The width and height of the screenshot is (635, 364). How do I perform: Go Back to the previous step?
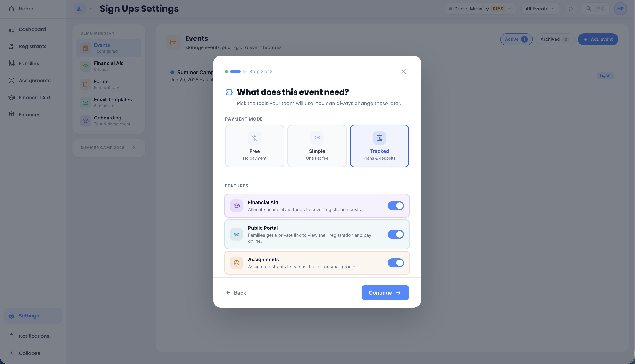(236, 293)
